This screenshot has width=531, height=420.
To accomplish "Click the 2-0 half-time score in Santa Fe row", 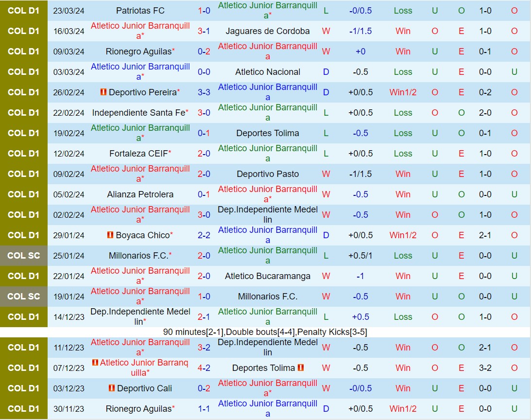I will 485,113.
